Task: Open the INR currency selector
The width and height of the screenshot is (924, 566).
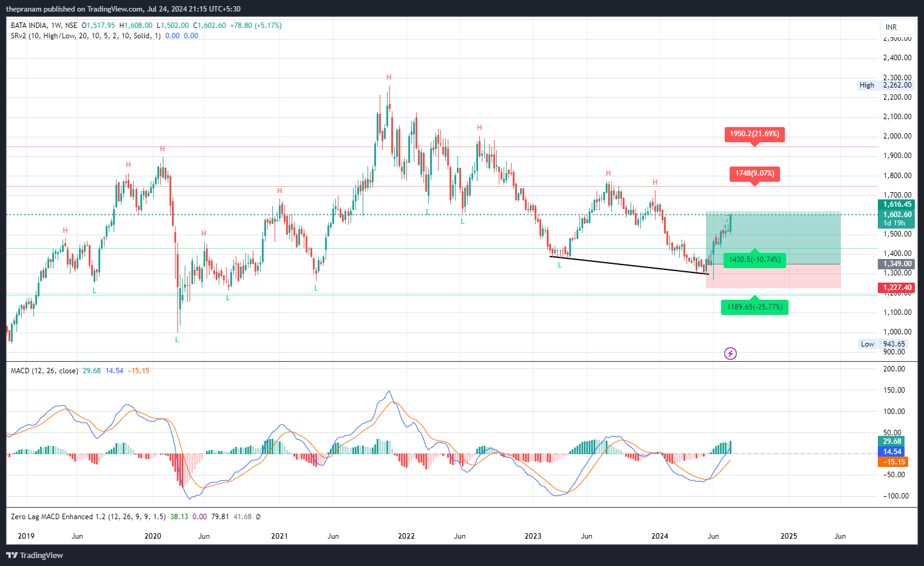Action: click(x=897, y=27)
